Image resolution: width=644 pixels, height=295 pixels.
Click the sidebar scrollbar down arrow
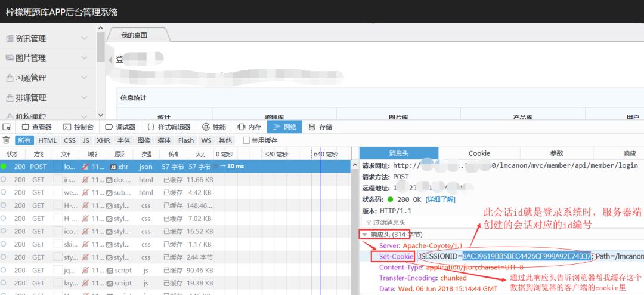(x=100, y=116)
